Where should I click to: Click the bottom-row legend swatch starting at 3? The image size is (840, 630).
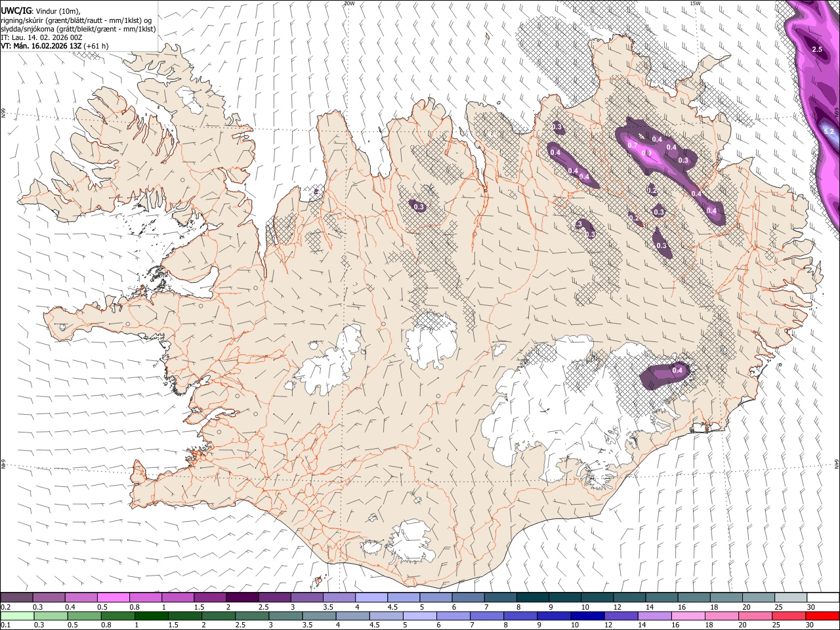pyautogui.click(x=285, y=616)
